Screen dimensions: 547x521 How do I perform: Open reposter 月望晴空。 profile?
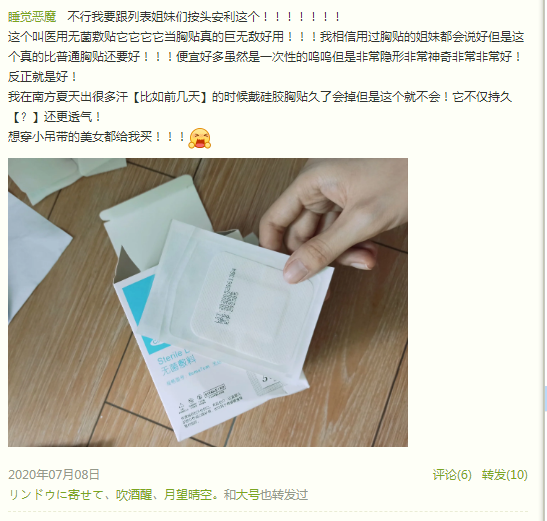click(x=191, y=495)
